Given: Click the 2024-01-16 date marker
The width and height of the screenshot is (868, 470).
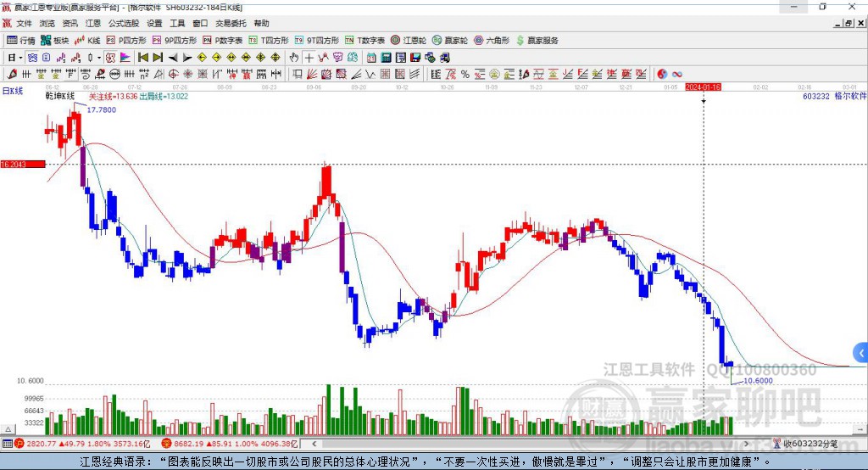Looking at the screenshot, I should point(703,87).
